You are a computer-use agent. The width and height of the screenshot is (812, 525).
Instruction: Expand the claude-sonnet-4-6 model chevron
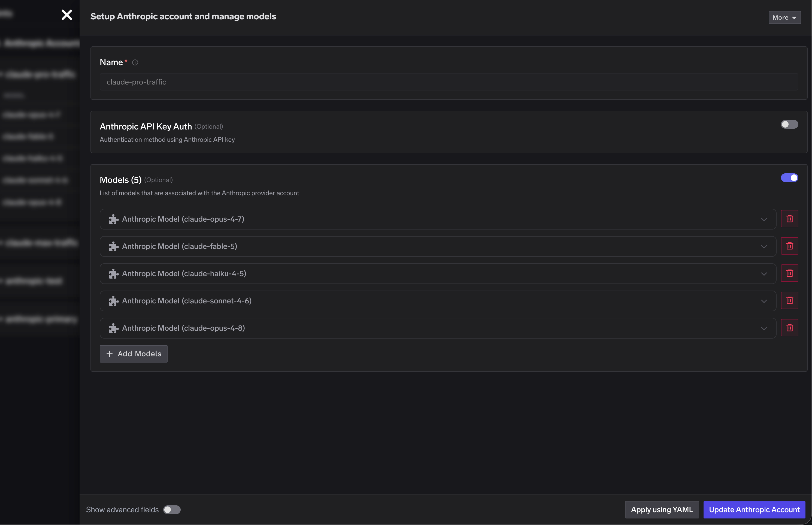click(x=763, y=301)
